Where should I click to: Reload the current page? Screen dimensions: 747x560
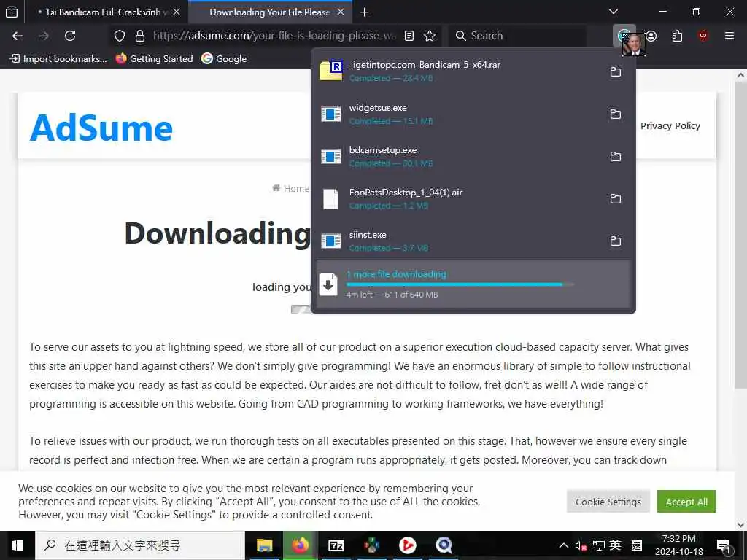pyautogui.click(x=70, y=36)
